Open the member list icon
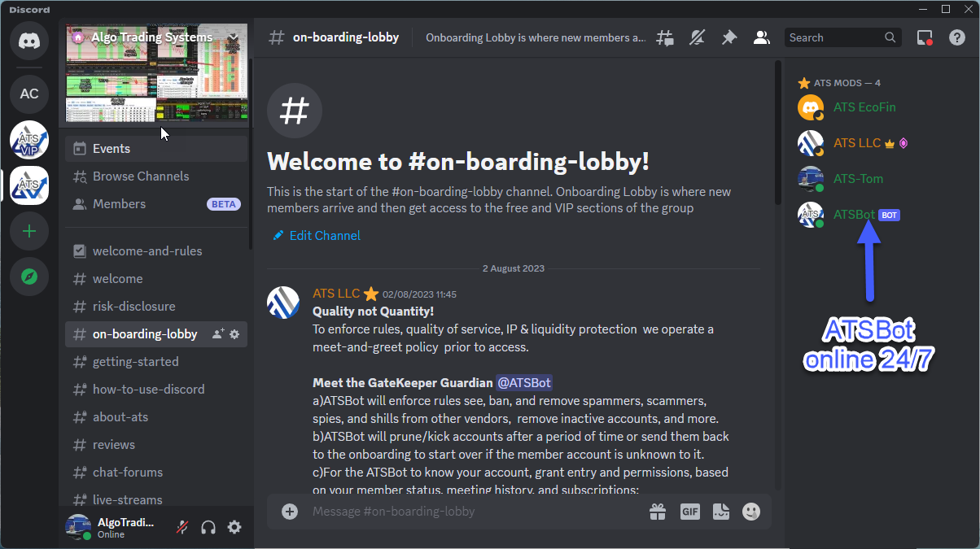The image size is (980, 549). point(761,37)
